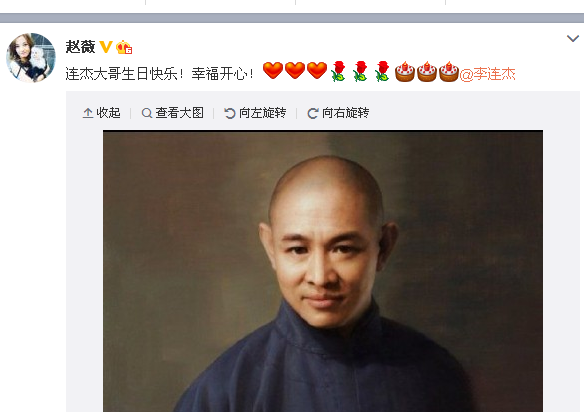Click the clockwise rotate icon
Screen dimensions: 584x412
(x=313, y=113)
